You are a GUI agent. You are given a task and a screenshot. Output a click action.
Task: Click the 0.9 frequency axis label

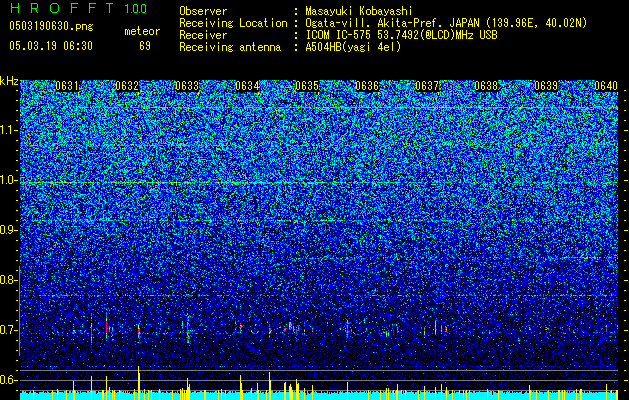pyautogui.click(x=7, y=230)
